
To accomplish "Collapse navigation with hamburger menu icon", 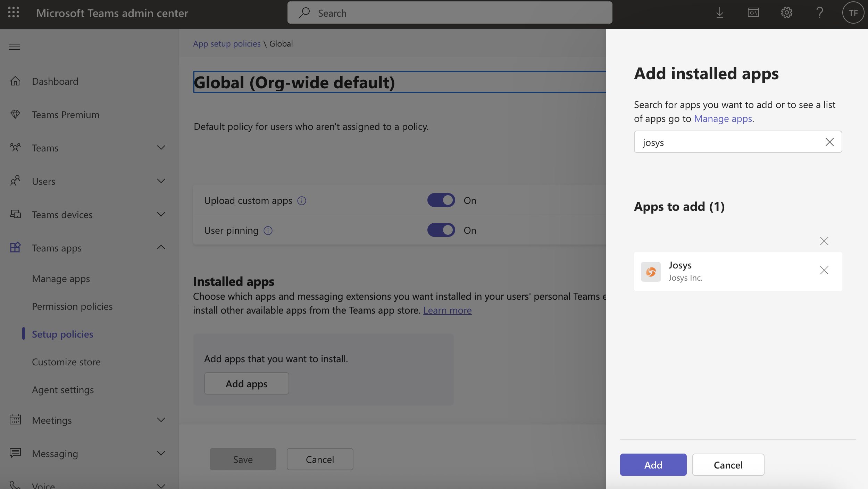I will pyautogui.click(x=15, y=47).
